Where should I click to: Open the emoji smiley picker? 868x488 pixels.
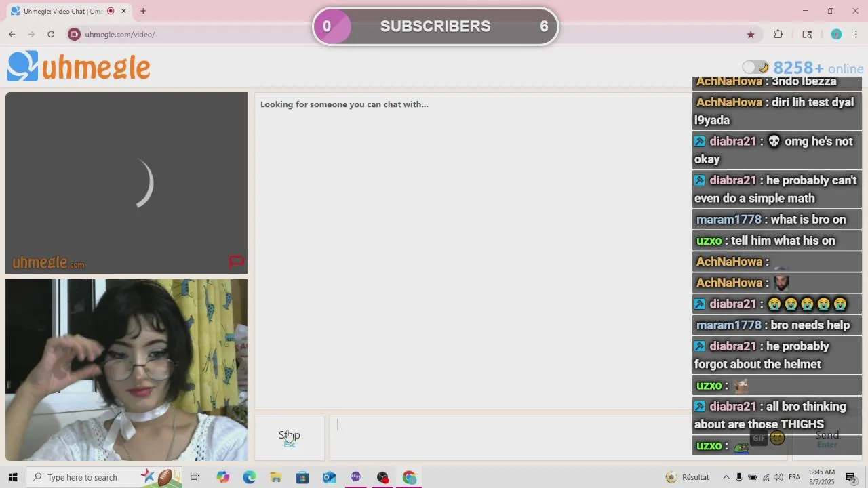pyautogui.click(x=778, y=438)
